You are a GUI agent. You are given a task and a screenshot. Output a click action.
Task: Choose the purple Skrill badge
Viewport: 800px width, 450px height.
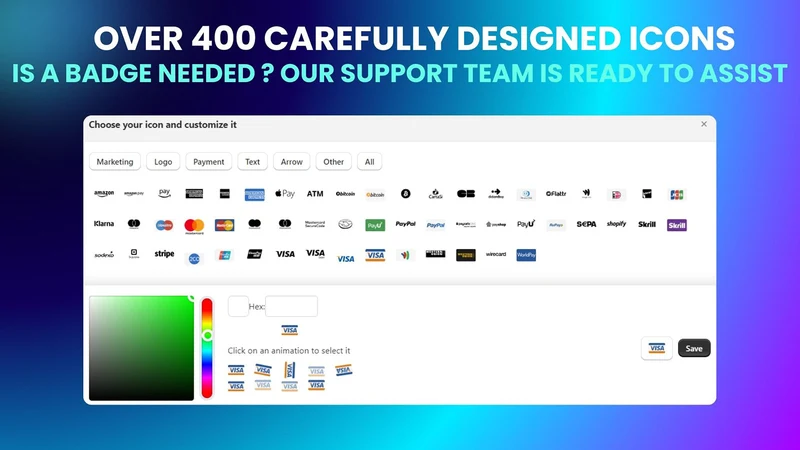(677, 224)
